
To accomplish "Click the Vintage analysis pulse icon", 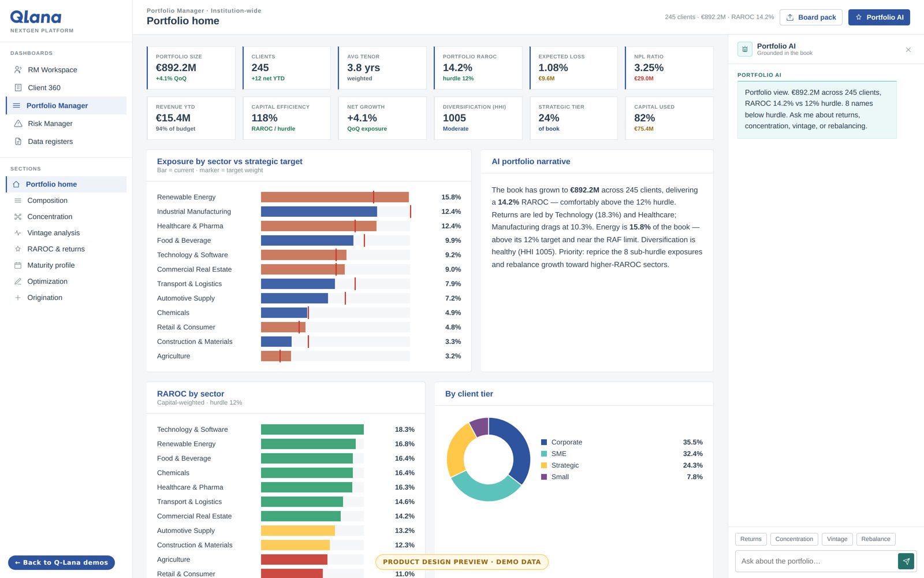I will (18, 233).
